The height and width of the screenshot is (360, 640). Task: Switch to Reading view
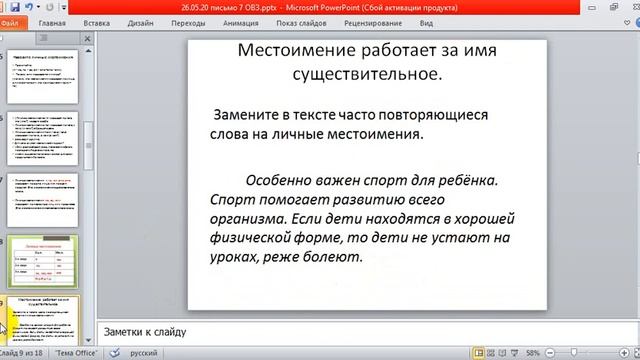point(502,353)
